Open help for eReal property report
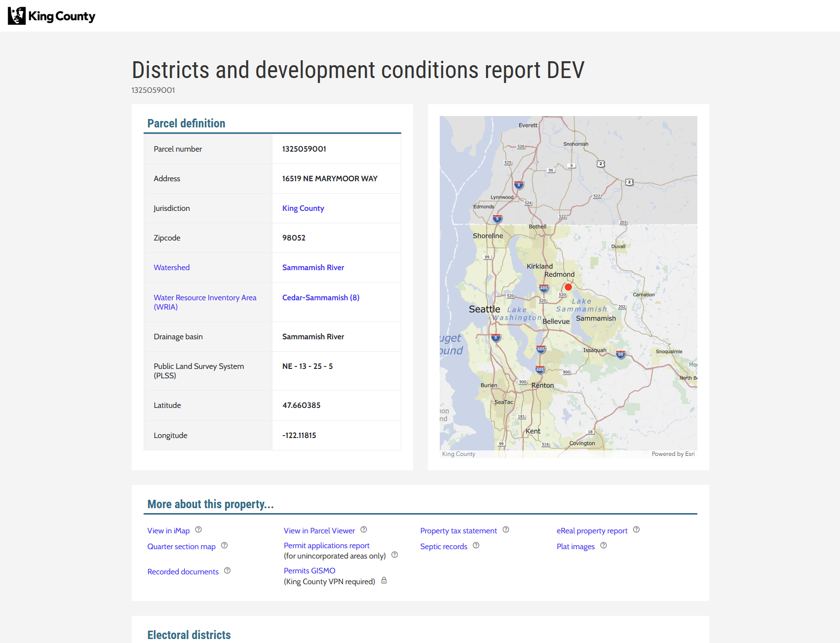The width and height of the screenshot is (840, 643). pyautogui.click(x=637, y=529)
